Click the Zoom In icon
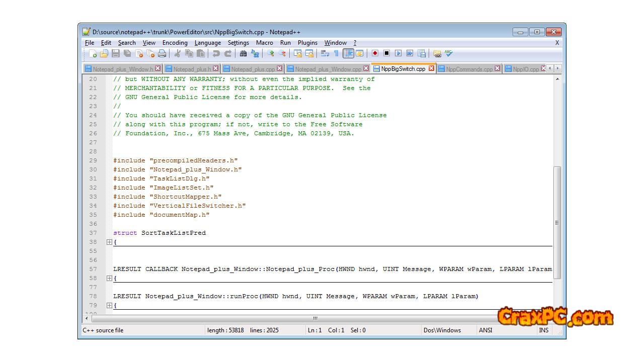Screen dimensions: 644x362 [x=270, y=53]
